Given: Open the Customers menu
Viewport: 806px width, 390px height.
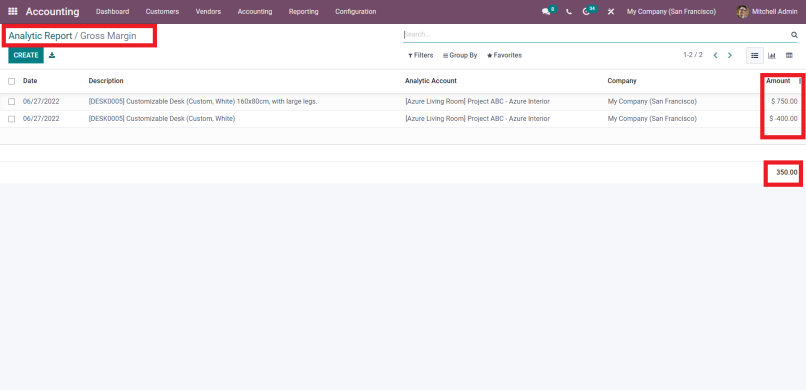Looking at the screenshot, I should [x=162, y=11].
